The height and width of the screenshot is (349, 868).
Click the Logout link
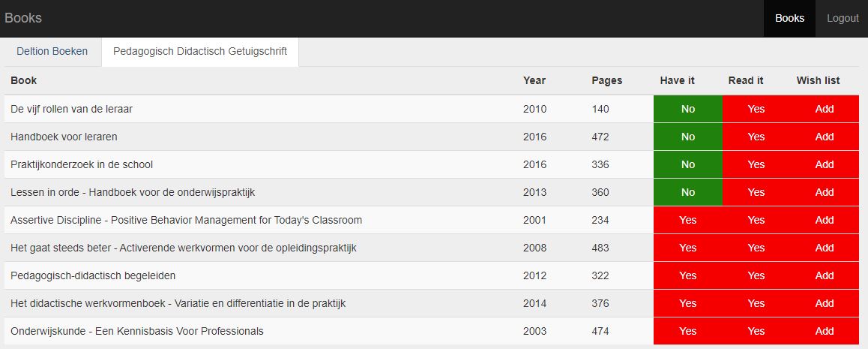(843, 18)
